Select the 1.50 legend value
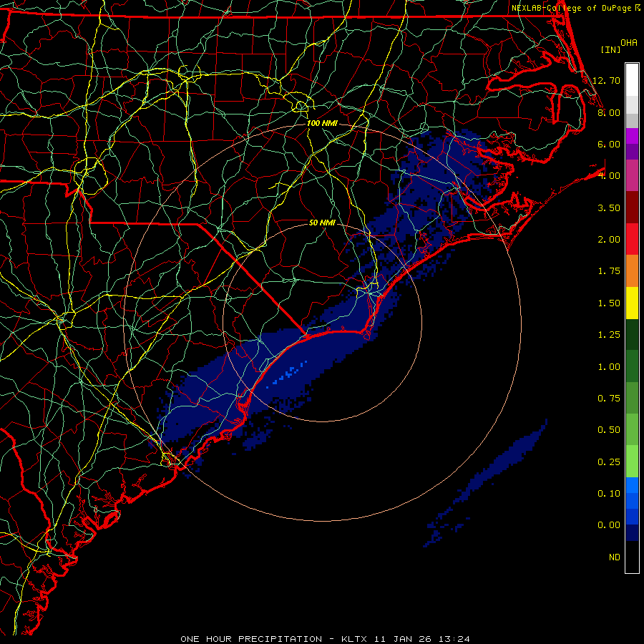The height and width of the screenshot is (644, 644). (609, 303)
